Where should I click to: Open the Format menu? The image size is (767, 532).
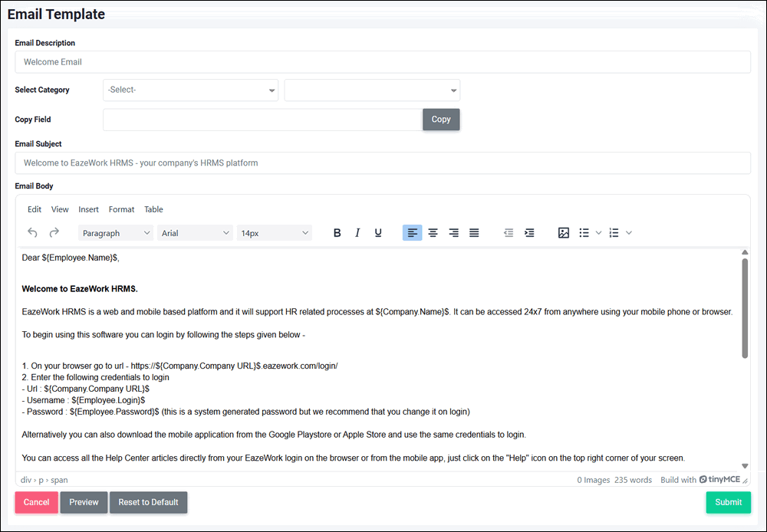[x=121, y=209]
